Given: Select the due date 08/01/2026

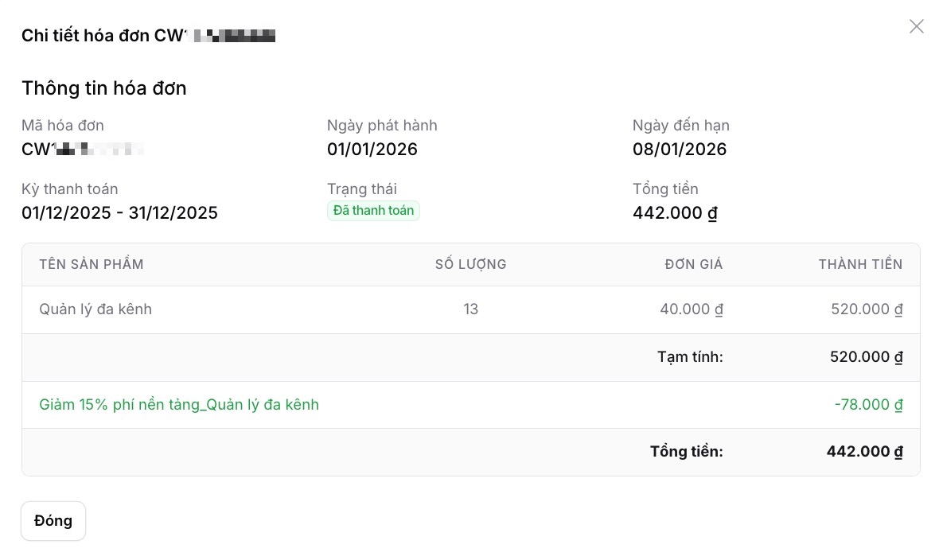Looking at the screenshot, I should click(680, 150).
